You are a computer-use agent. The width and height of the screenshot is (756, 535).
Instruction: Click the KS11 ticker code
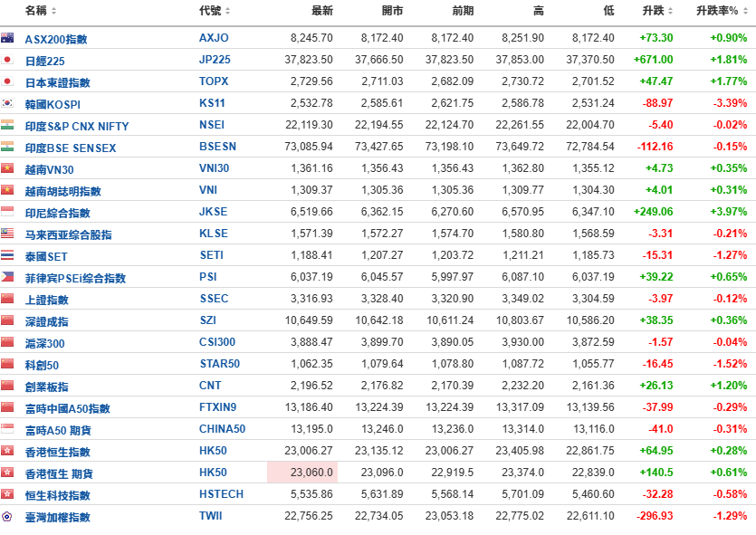coord(212,102)
